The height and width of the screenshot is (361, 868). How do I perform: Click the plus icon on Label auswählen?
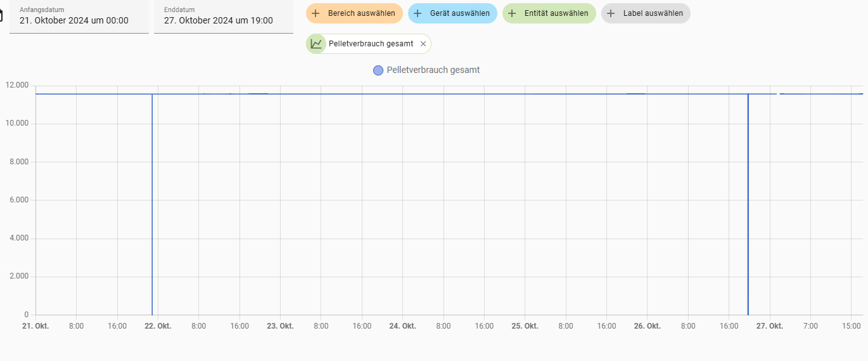tap(611, 13)
